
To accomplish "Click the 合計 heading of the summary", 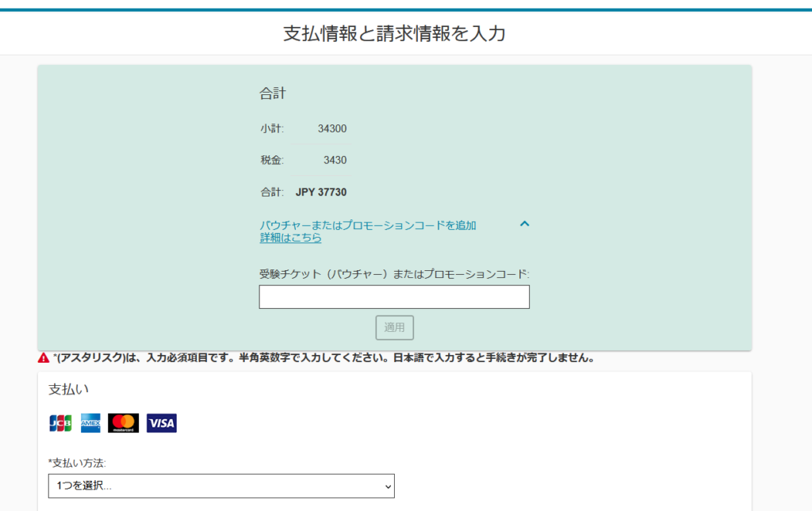I will [x=272, y=93].
